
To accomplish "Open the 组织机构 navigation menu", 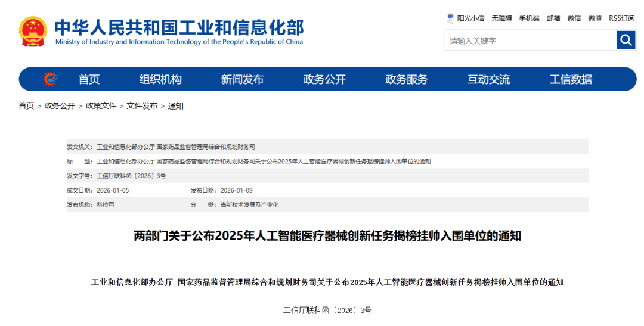I will [160, 79].
